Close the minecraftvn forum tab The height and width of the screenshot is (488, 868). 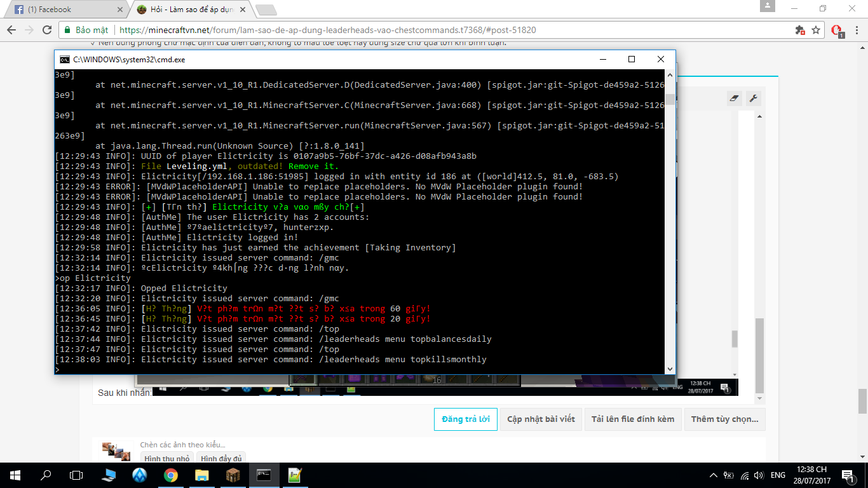244,10
